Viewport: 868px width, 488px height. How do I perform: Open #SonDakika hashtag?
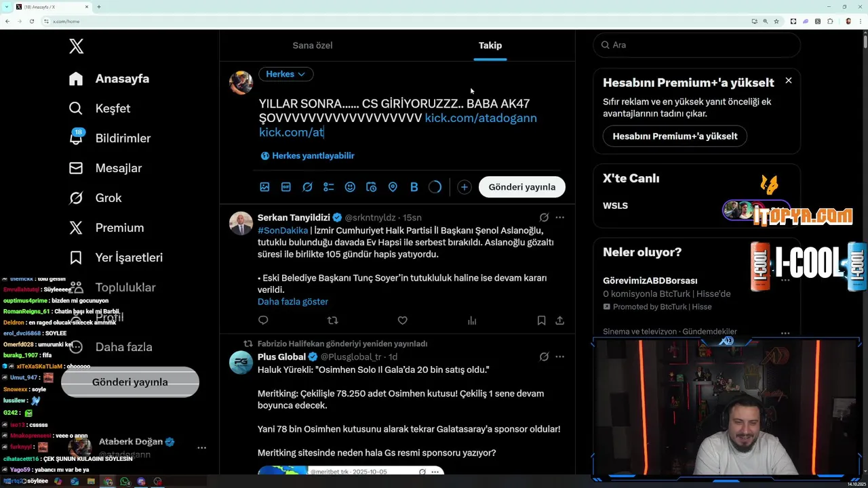pyautogui.click(x=283, y=231)
